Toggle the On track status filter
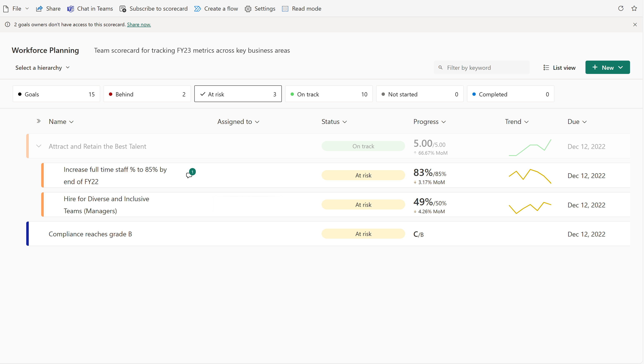 click(x=329, y=94)
